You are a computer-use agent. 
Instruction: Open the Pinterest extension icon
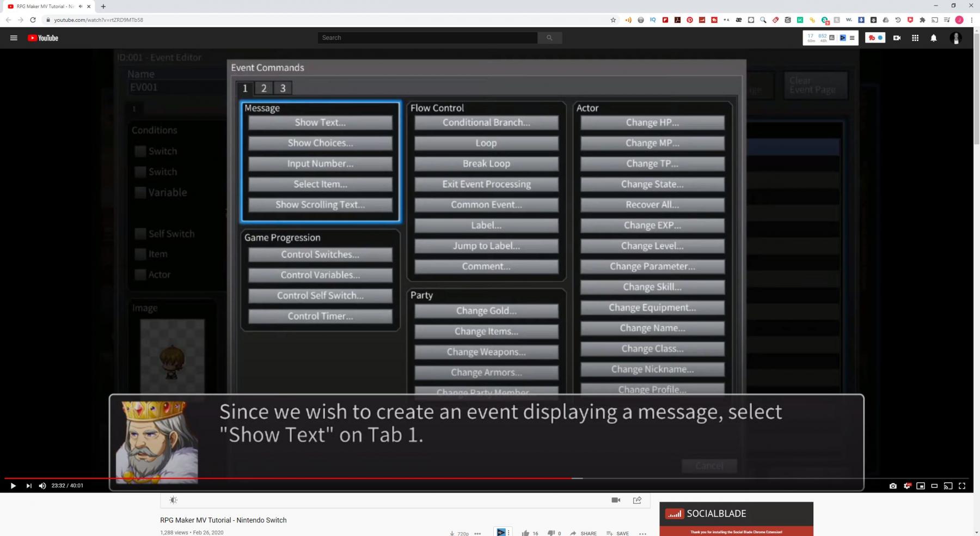click(690, 20)
